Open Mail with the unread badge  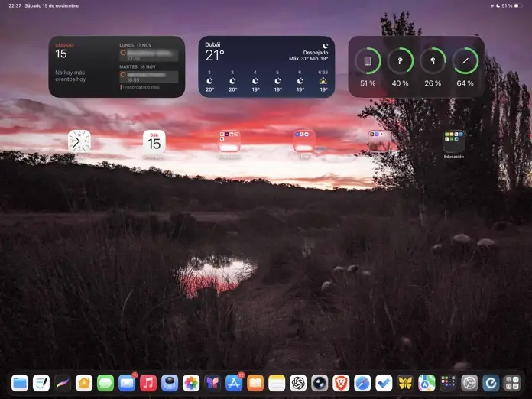tap(127, 383)
